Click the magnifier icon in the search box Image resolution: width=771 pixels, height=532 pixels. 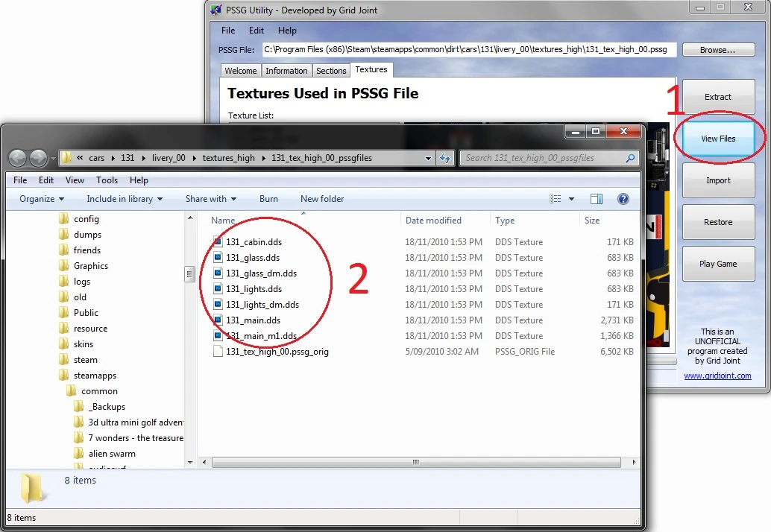point(630,158)
